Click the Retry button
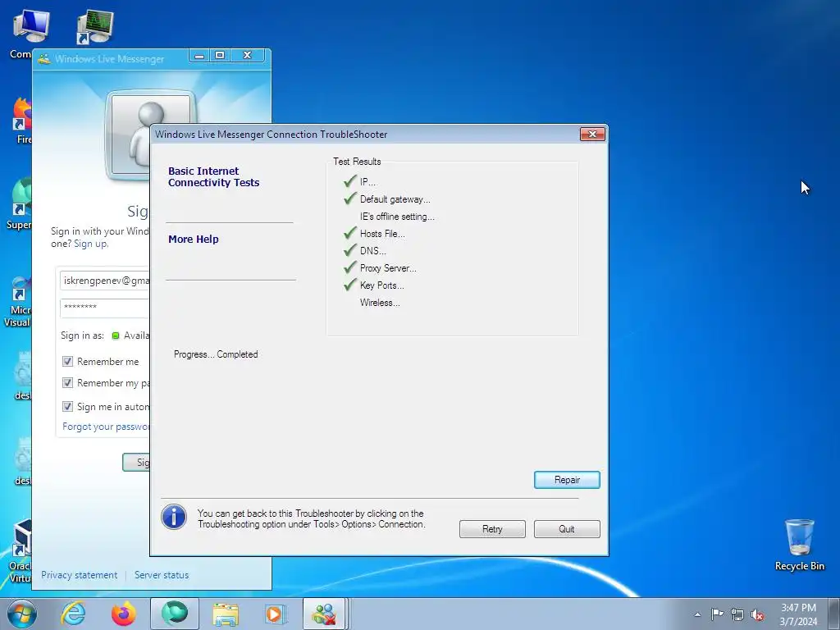The image size is (840, 630). tap(492, 529)
